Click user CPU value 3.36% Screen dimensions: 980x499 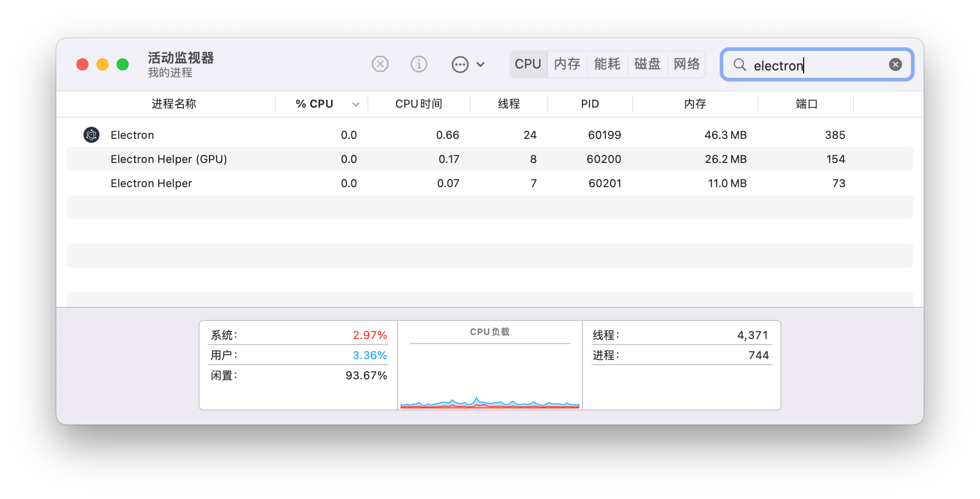(370, 355)
